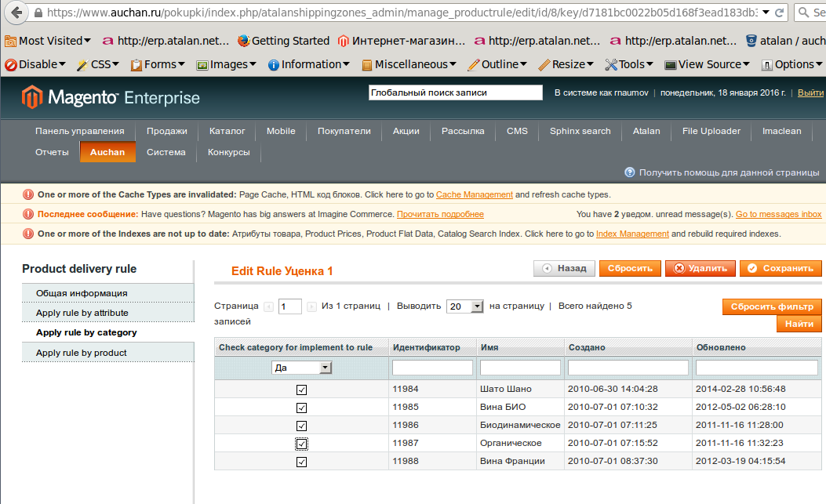Screen dimensions: 826x504
Task: Click the Выйти logout link
Action: (810, 92)
